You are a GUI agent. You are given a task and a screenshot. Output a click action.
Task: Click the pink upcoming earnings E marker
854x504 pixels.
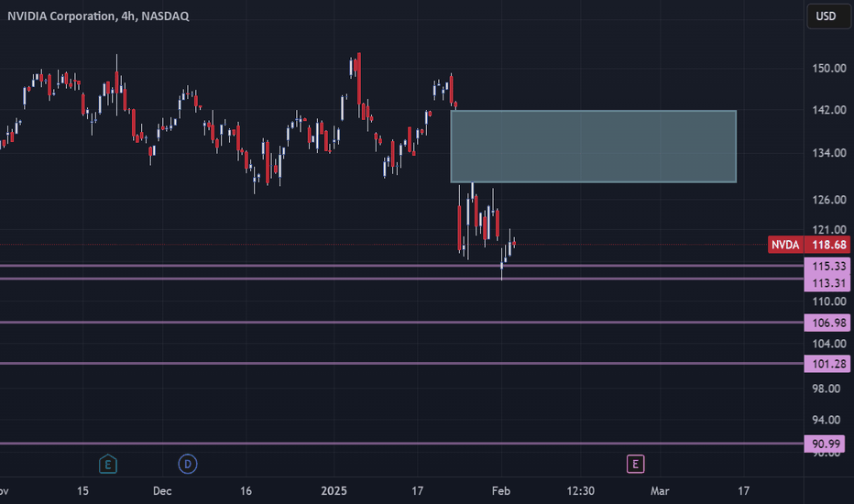tap(635, 465)
